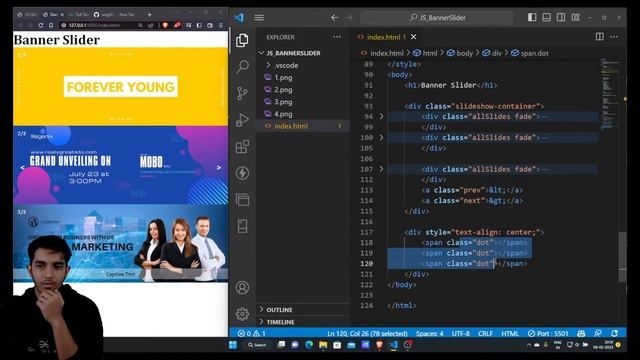The image size is (640, 360).
Task: Click the JS_BannerSlider command center search box
Action: tap(437, 18)
